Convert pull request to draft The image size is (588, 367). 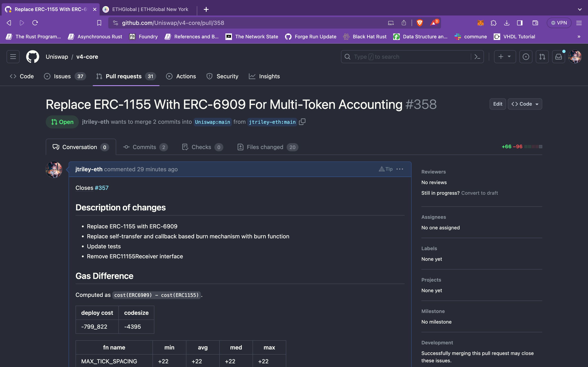(480, 193)
